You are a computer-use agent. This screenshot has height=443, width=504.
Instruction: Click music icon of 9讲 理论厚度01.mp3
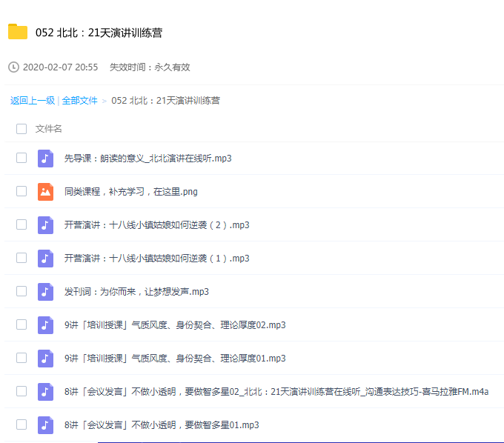[x=46, y=359]
